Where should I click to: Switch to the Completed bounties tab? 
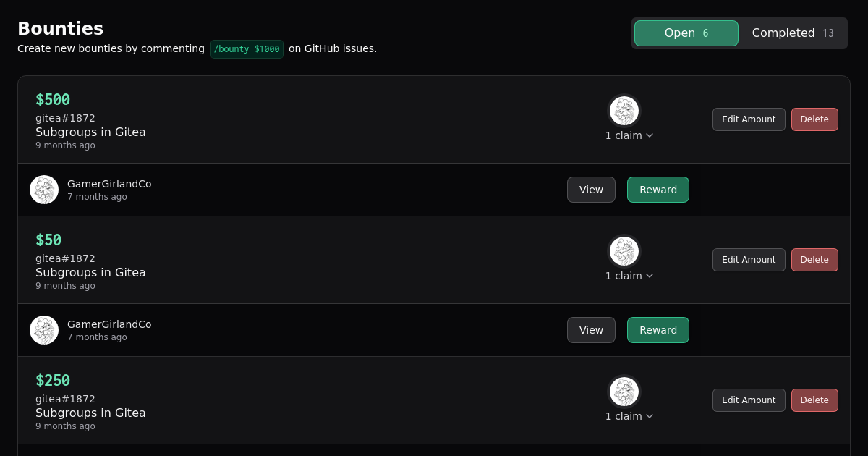(x=792, y=33)
